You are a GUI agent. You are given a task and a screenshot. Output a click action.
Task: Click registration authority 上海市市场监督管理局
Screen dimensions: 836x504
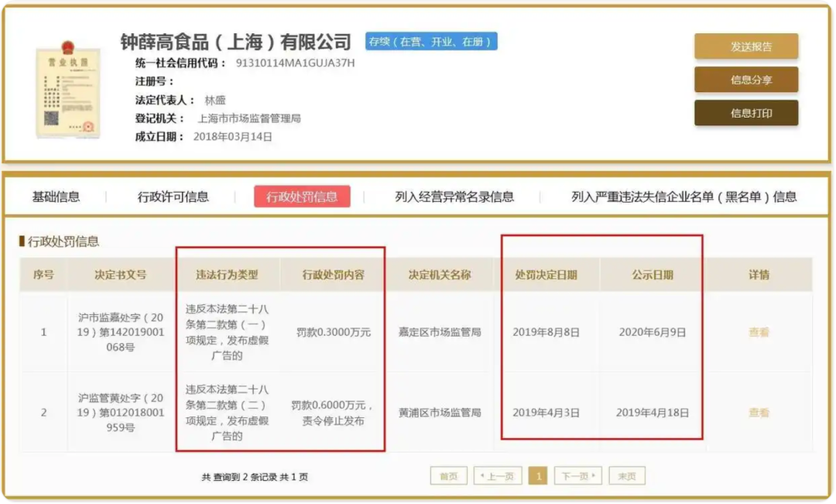[249, 118]
